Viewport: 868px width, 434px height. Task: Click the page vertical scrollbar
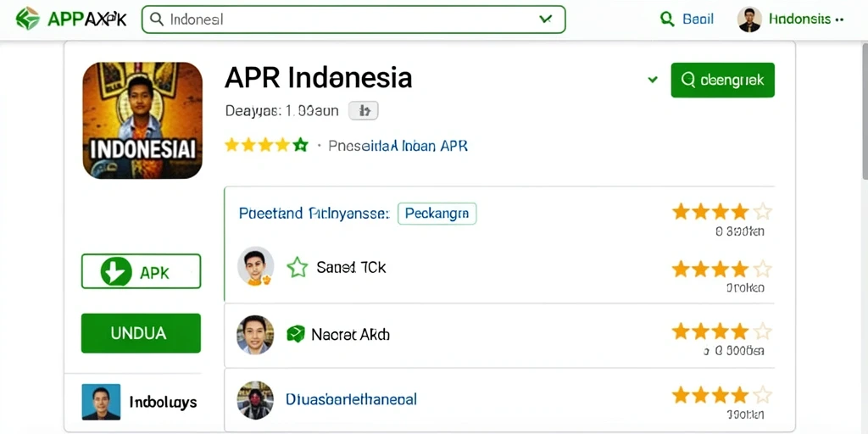864,111
